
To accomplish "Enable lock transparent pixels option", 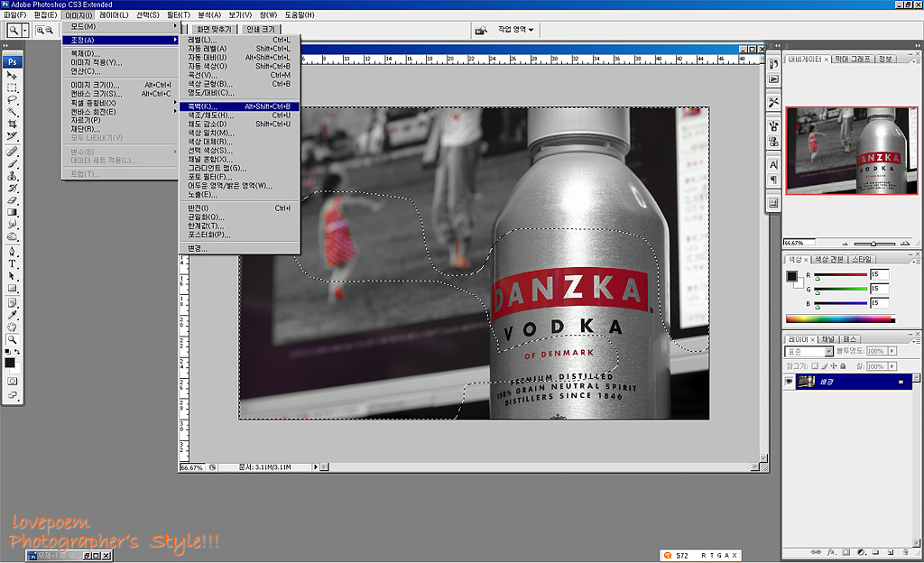I will coord(815,365).
